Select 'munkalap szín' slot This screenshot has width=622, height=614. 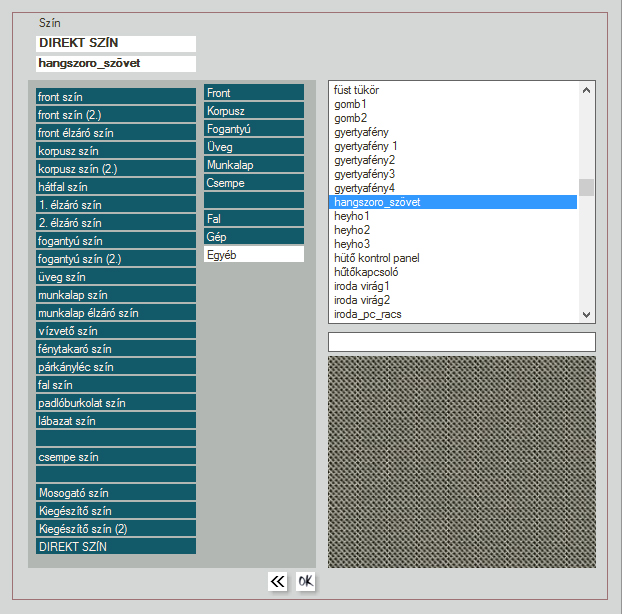tap(116, 295)
